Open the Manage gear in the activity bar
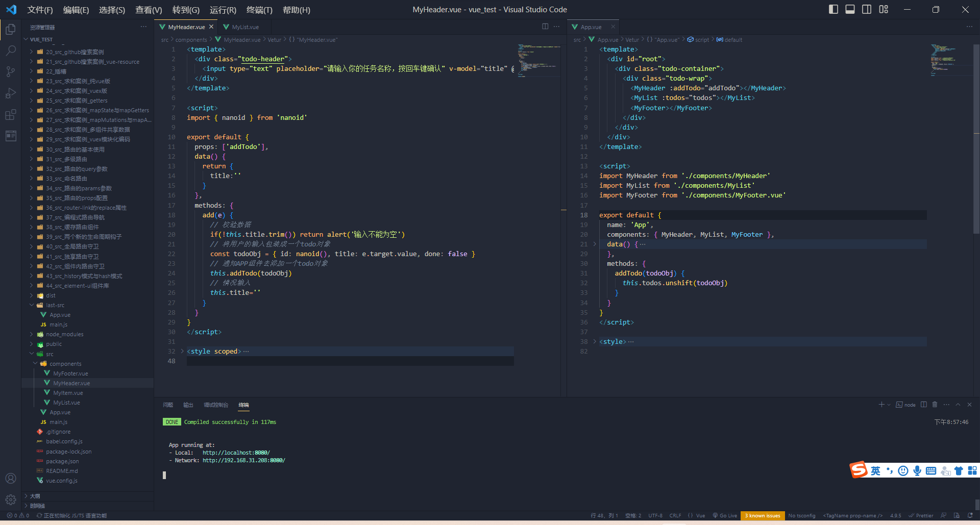The width and height of the screenshot is (980, 525). (x=10, y=499)
